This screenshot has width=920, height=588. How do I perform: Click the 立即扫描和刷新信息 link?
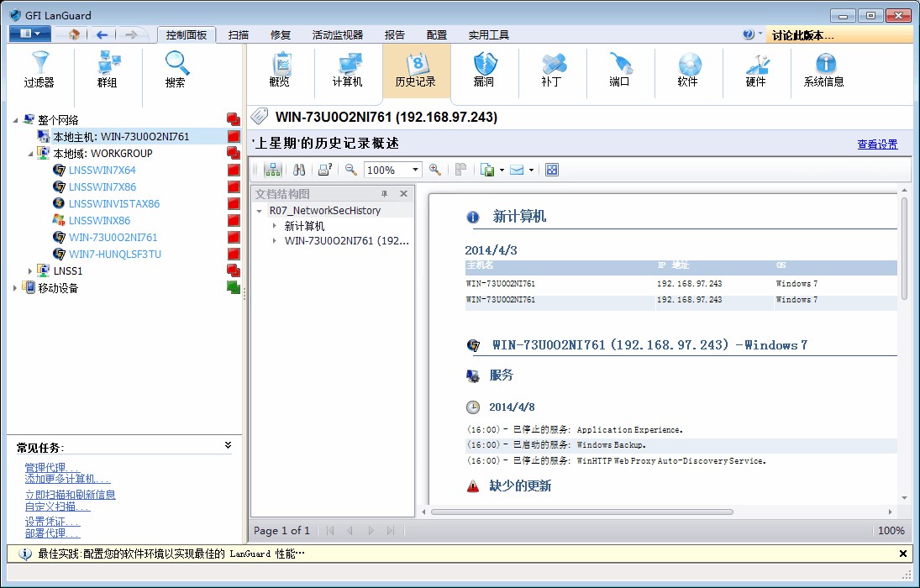click(x=71, y=495)
